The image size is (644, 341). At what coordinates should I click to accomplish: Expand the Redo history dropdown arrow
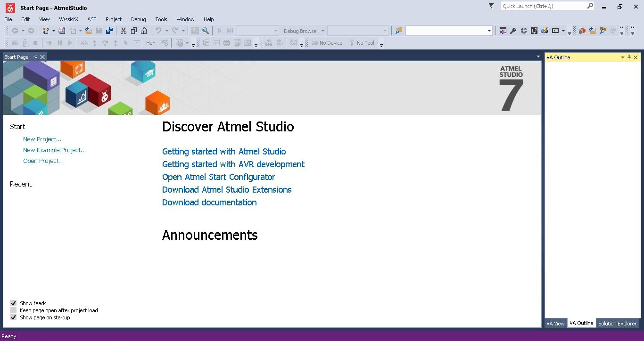[183, 31]
